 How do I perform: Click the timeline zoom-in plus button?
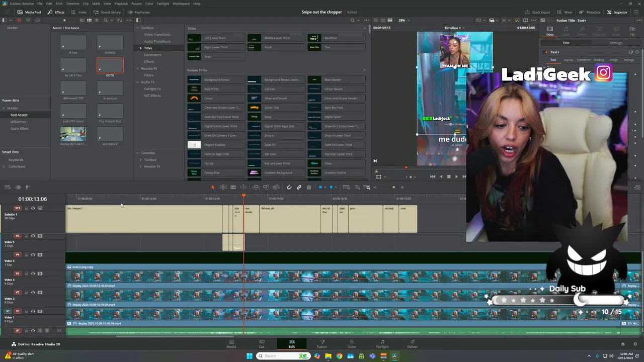pos(401,187)
